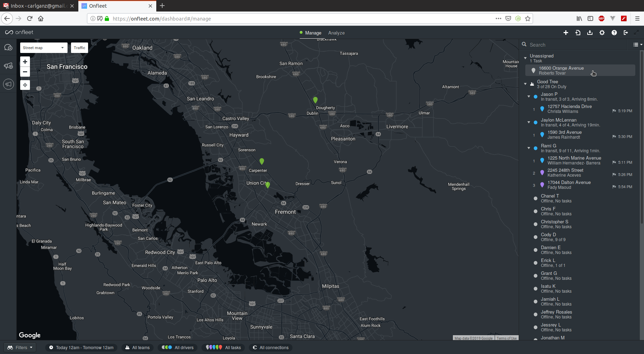
Task: Open the sidebar list view options dropdown
Action: [x=638, y=45]
